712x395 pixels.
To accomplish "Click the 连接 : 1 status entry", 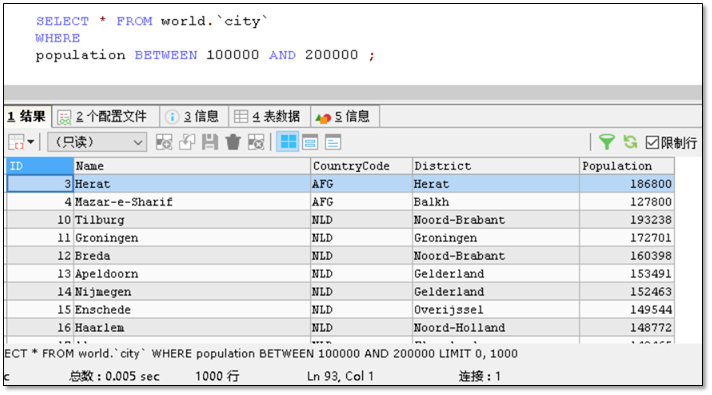I will (480, 376).
